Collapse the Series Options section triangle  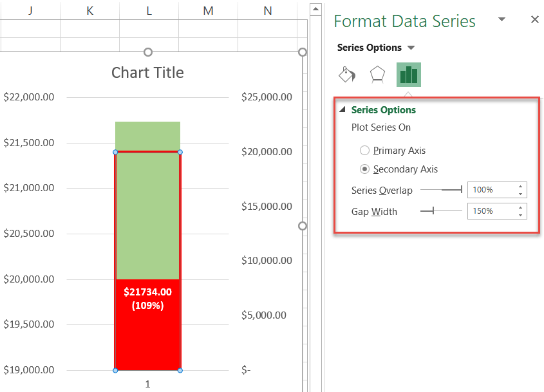[x=342, y=110]
